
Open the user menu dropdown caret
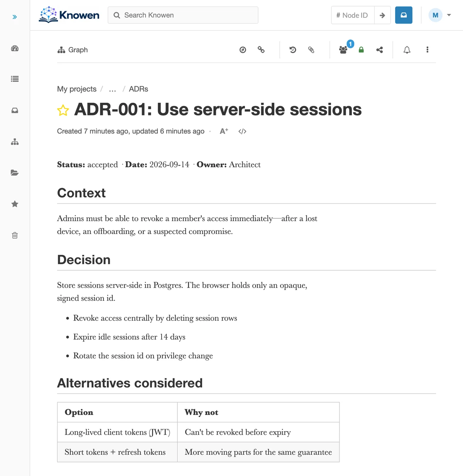tap(449, 15)
